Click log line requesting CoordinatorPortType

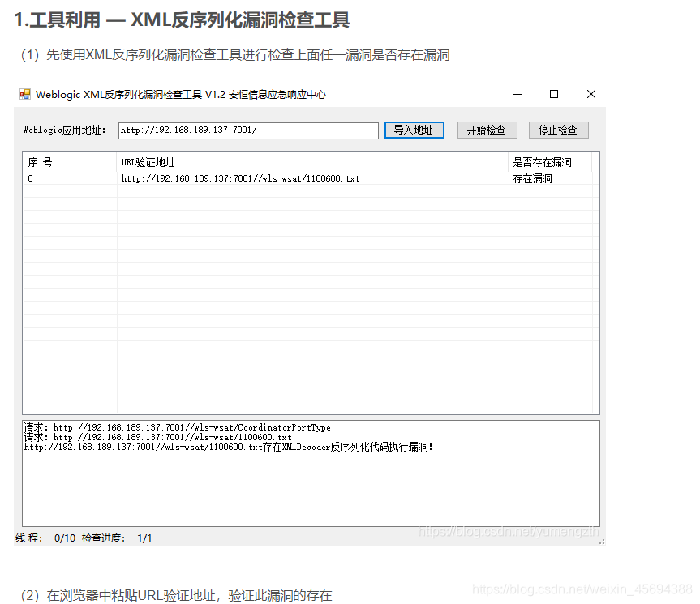(178, 427)
